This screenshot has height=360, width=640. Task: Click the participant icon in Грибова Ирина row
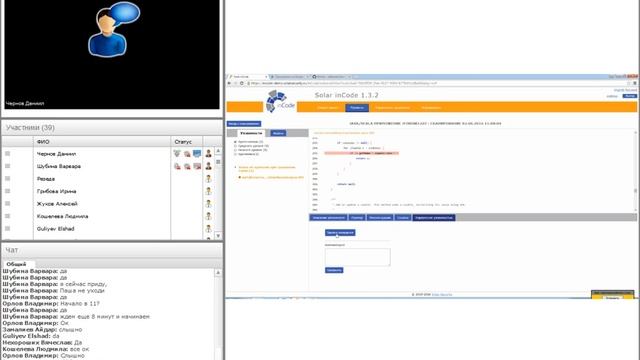[x=209, y=191]
